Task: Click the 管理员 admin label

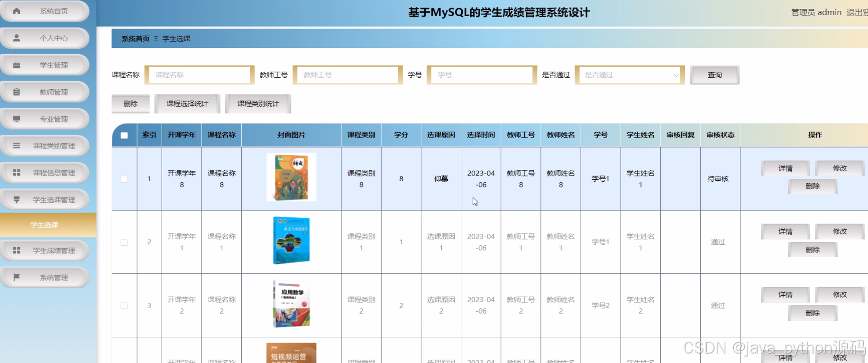Action: pos(816,12)
